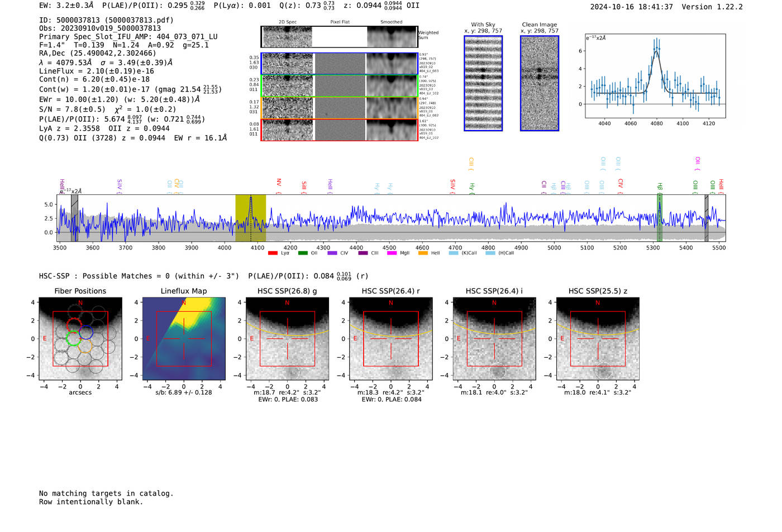Click the orange-bordered fiber 2D spectrum row
Image resolution: width=782 pixels, height=532 pixels.
[339, 108]
